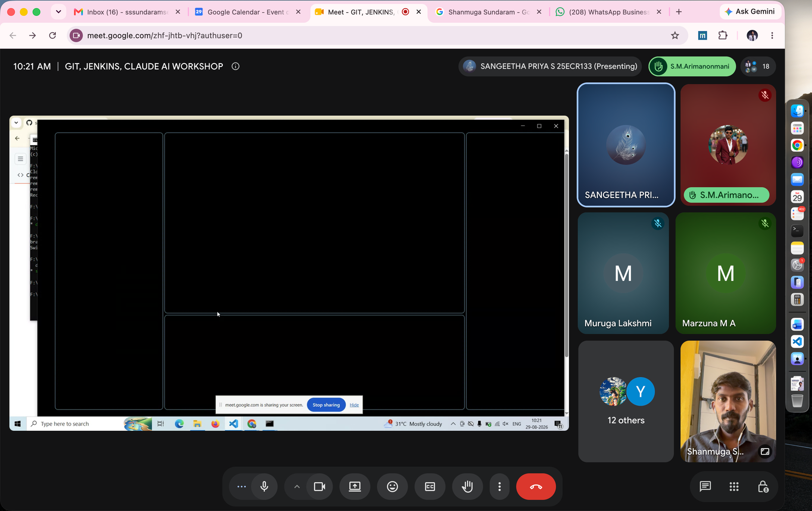Click Windows search box in shared screen
This screenshot has height=511, width=812.
tap(76, 424)
